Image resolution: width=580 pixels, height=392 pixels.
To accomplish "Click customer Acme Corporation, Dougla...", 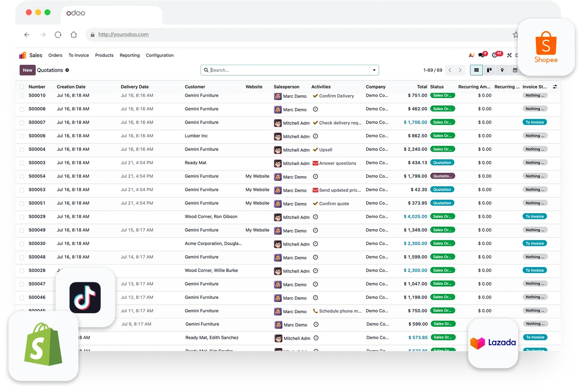I will (214, 244).
